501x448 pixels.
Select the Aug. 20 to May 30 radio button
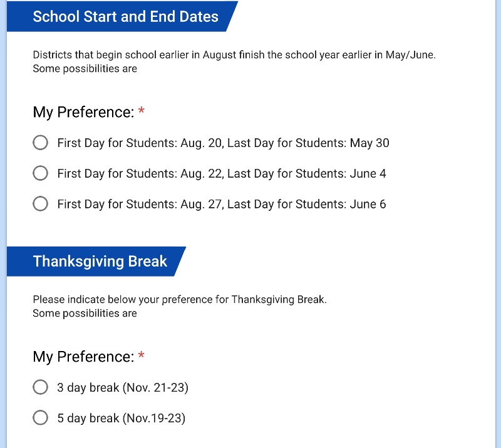[40, 143]
